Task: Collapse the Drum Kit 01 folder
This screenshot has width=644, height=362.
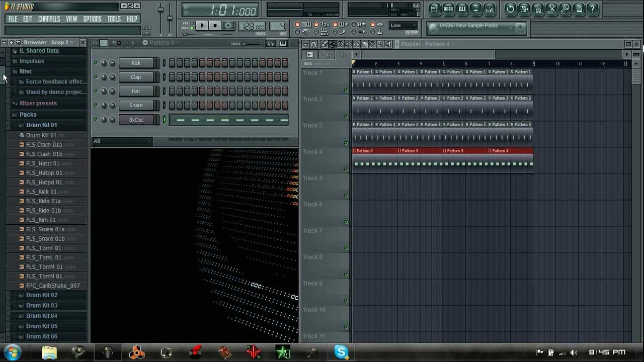Action: coord(41,125)
